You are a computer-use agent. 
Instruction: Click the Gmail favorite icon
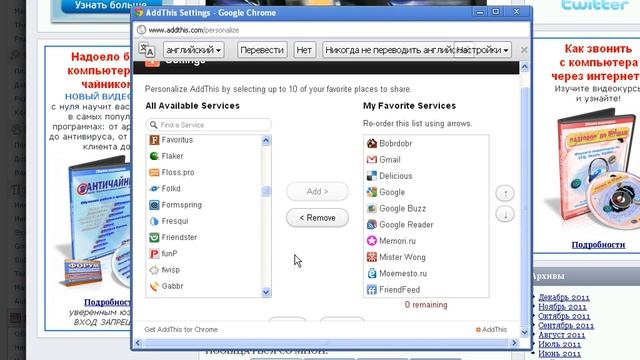(x=371, y=160)
